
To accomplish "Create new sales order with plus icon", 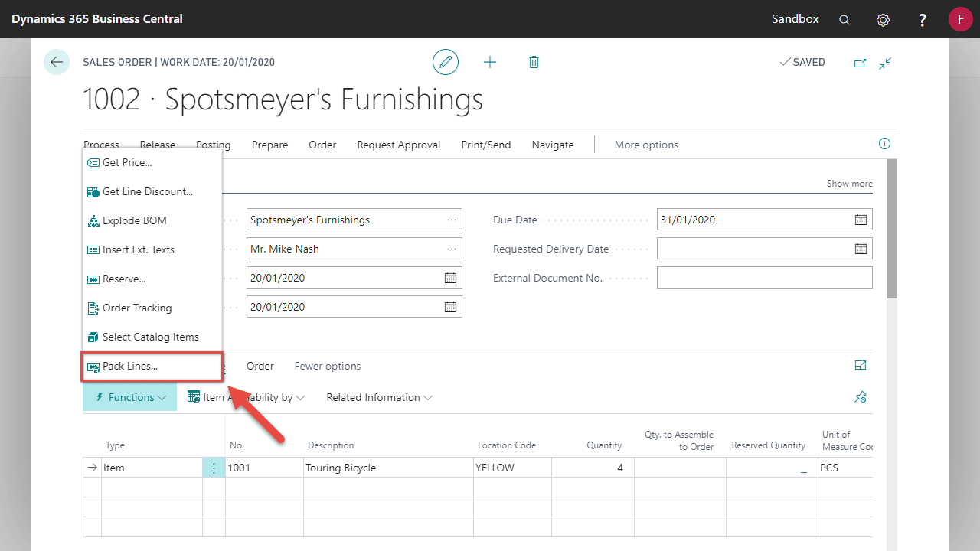I will pyautogui.click(x=490, y=62).
